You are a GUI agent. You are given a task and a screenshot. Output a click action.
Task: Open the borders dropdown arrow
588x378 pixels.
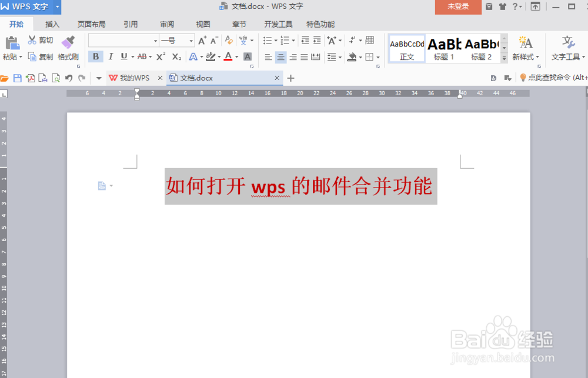coord(378,58)
